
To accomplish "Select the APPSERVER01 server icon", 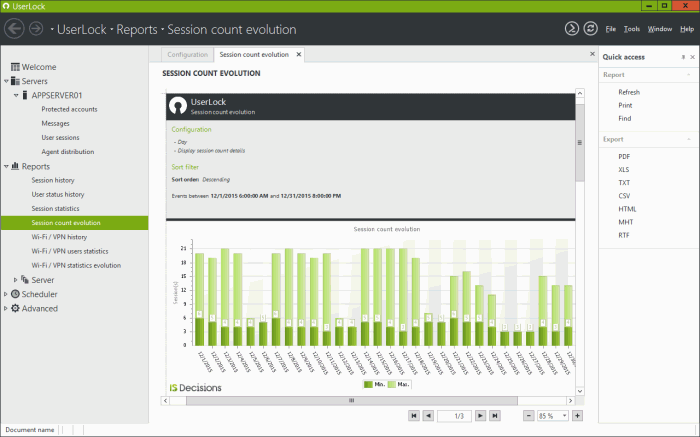I will (x=25, y=95).
